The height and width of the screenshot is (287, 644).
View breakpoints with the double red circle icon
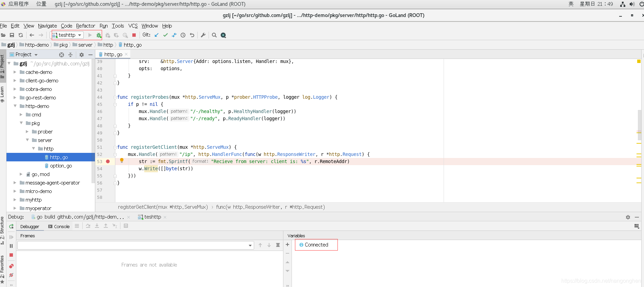[x=11, y=266]
